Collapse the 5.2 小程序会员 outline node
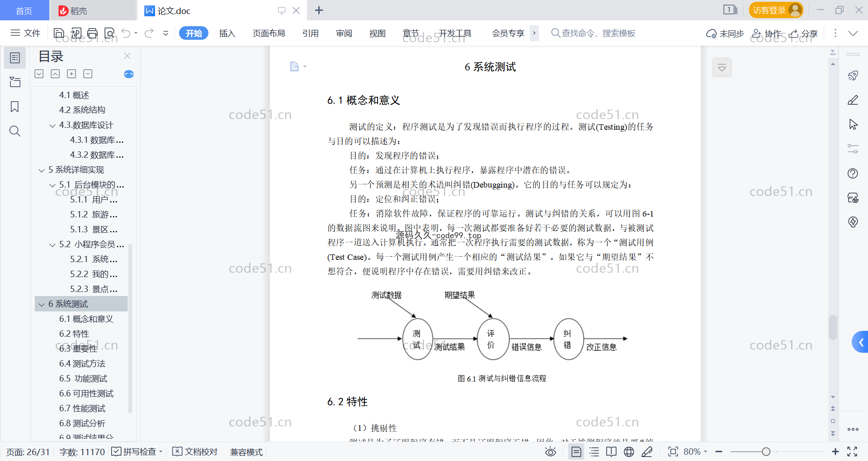The width and height of the screenshot is (868, 461). [52, 245]
